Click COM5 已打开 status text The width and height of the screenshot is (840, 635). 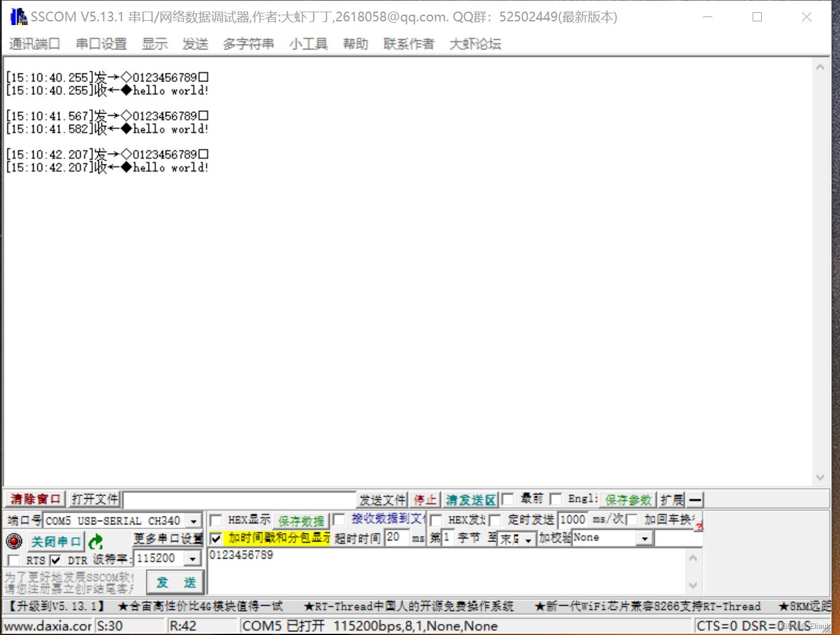click(283, 626)
